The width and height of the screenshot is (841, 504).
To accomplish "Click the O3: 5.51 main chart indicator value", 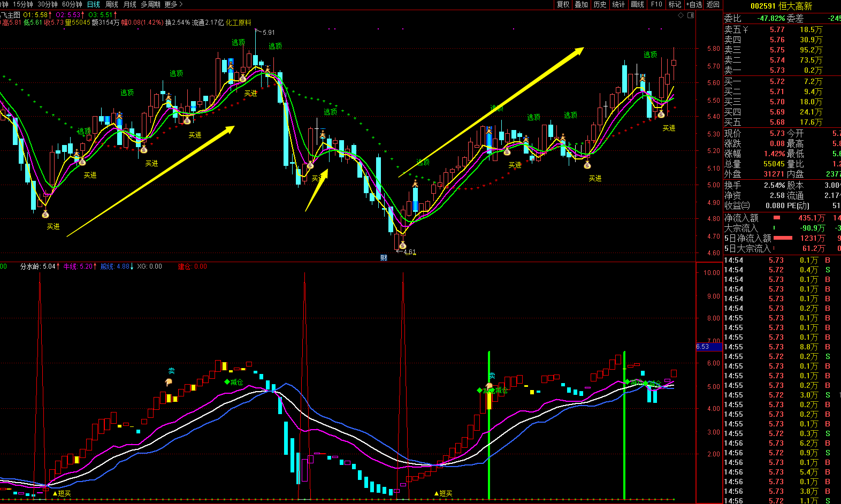I will [101, 15].
